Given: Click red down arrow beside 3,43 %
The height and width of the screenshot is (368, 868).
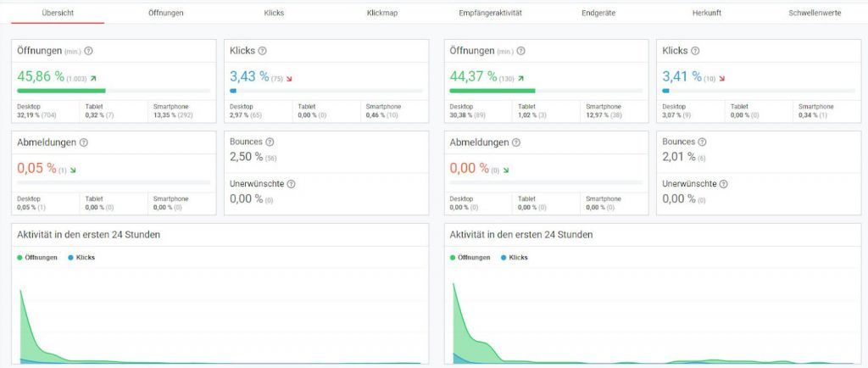Looking at the screenshot, I should 289,79.
